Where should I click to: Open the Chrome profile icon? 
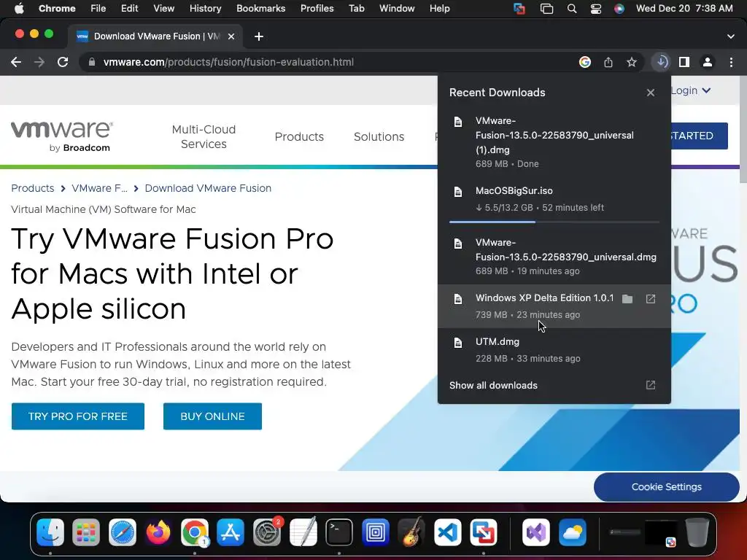click(708, 62)
